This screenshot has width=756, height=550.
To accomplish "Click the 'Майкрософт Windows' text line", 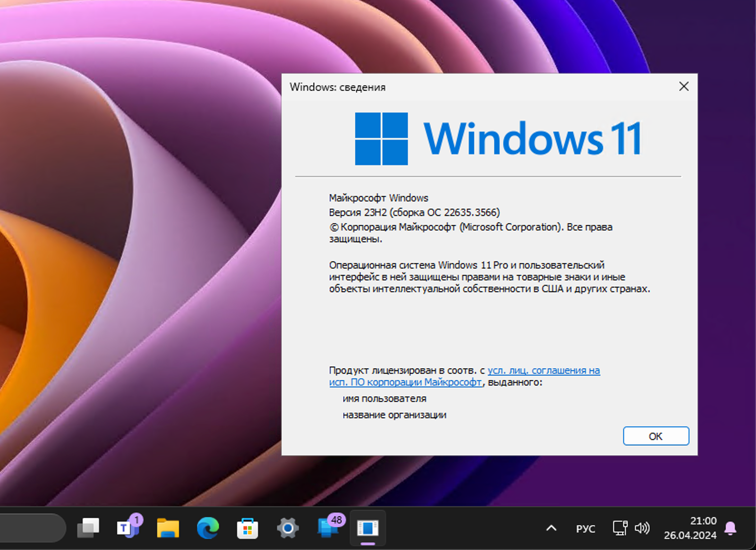I will (x=379, y=198).
